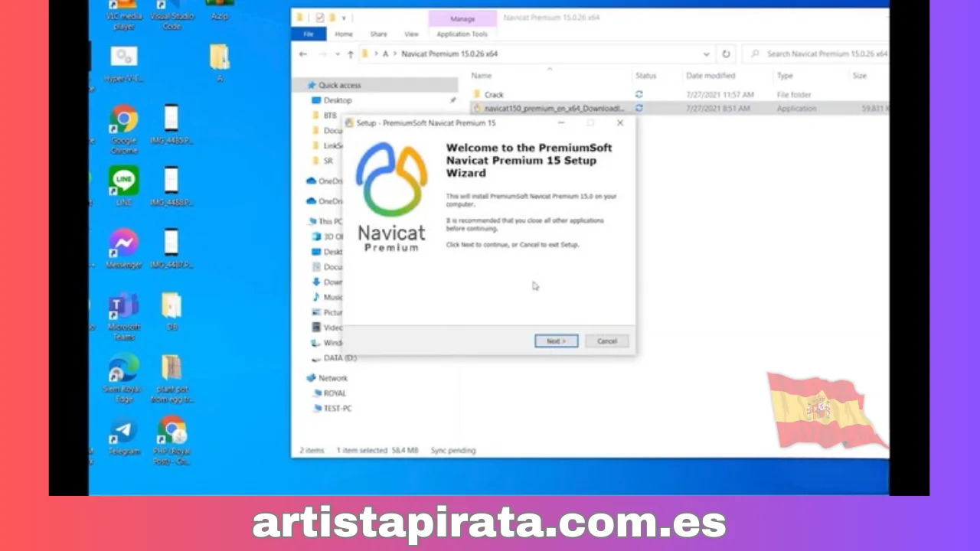The width and height of the screenshot is (980, 551).
Task: Open the Application Tools tab
Action: [462, 34]
